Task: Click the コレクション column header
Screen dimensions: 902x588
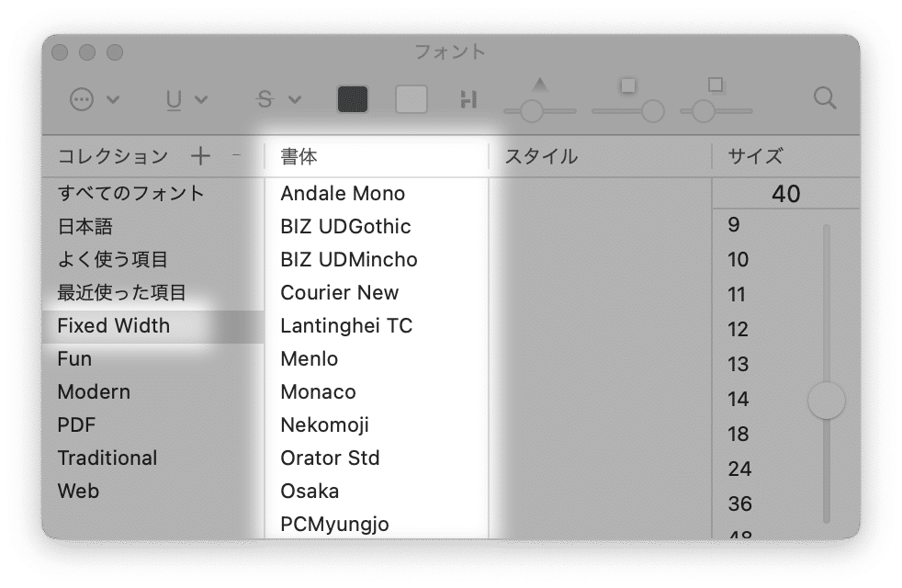Action: 113,156
